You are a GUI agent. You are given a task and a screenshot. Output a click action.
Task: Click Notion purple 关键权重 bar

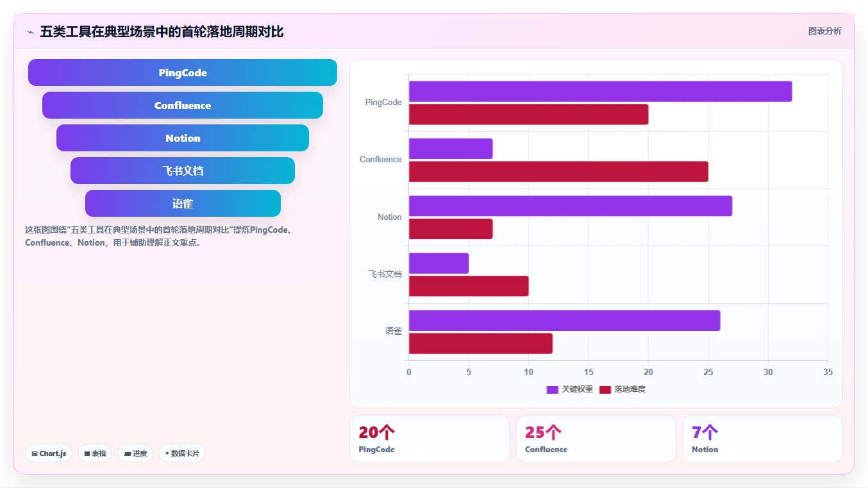tap(571, 206)
